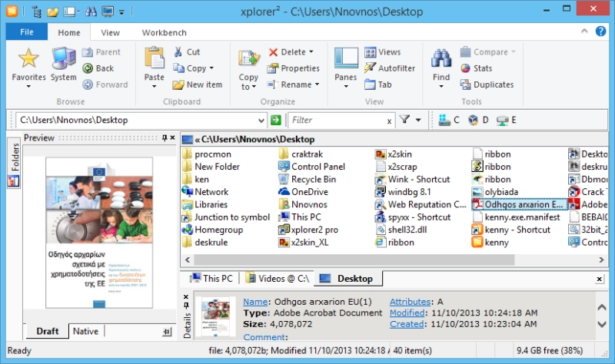Click the filter funnel icon
The height and width of the screenshot is (364, 615).
404,120
